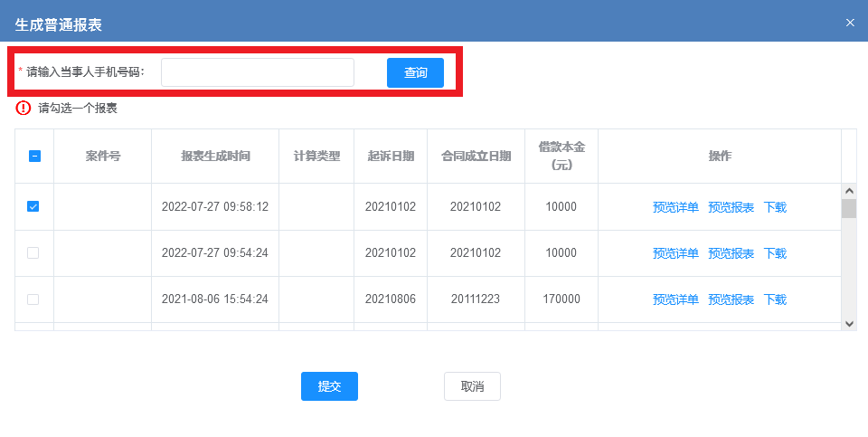Open 预览详单 for the 09:58:12 report

(675, 207)
